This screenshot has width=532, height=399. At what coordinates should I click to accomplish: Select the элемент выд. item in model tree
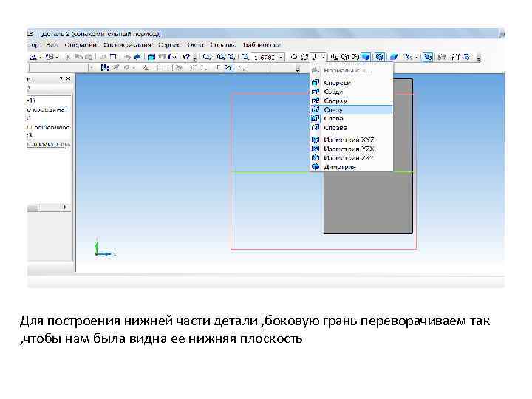click(x=49, y=144)
